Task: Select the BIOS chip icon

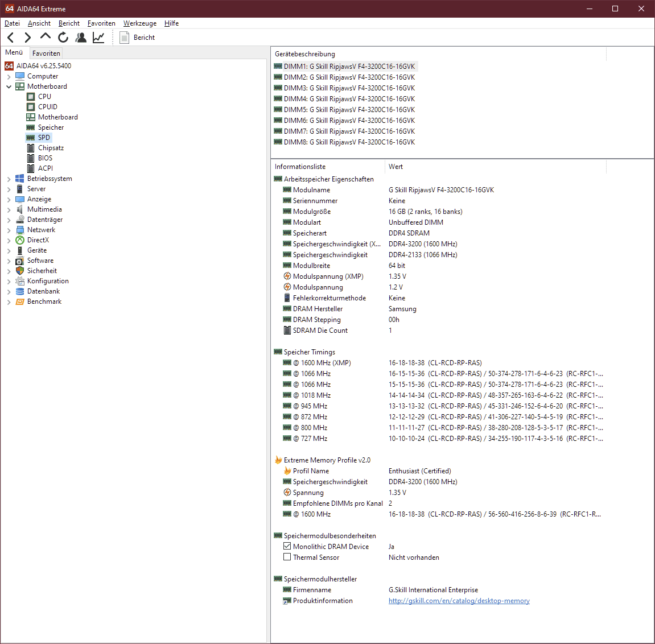Action: coord(31,158)
